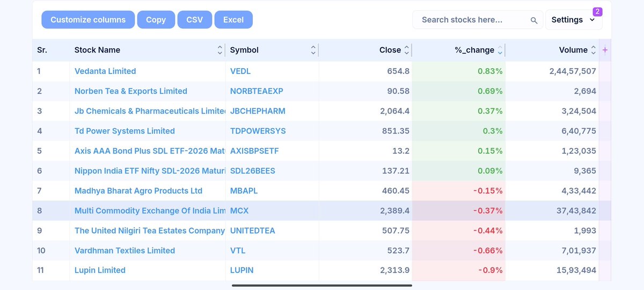
Task: Open Axis AAA Bond Plus SDL ETF link
Action: point(150,151)
